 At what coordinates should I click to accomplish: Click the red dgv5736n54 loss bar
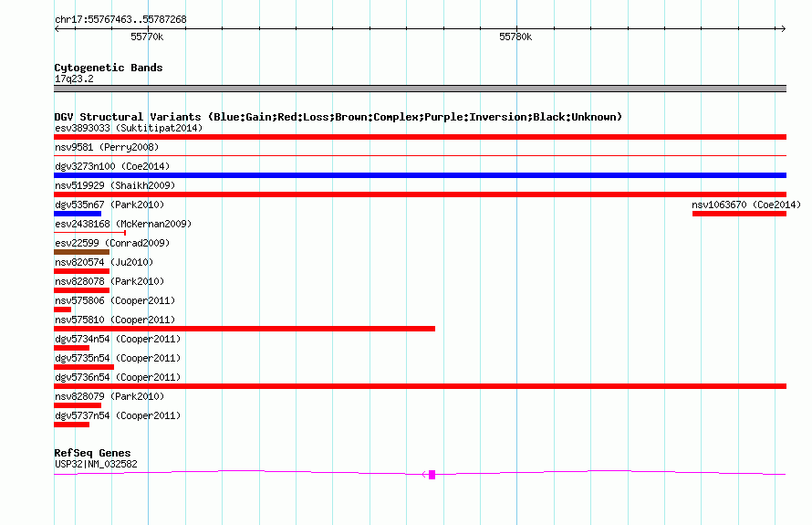pyautogui.click(x=420, y=386)
